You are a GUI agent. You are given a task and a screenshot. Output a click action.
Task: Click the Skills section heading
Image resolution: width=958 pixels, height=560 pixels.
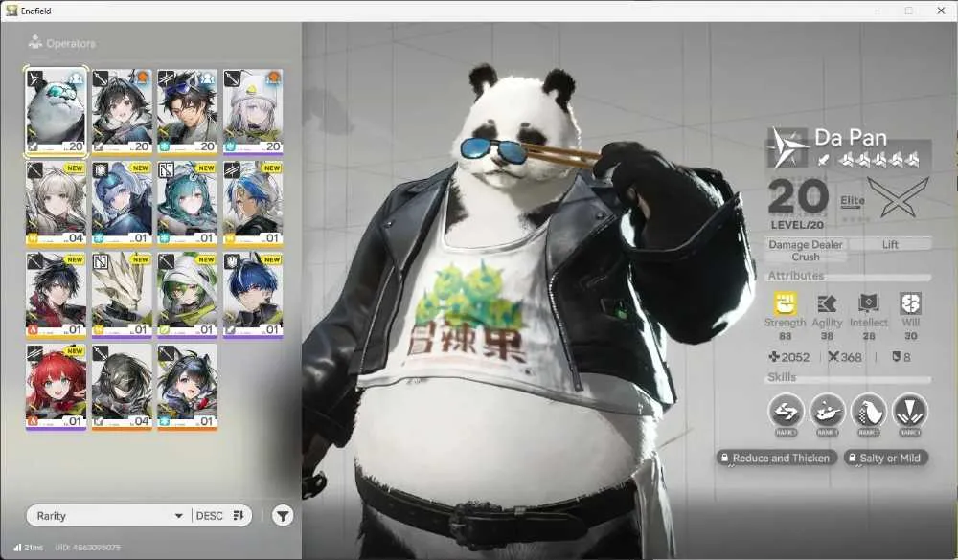pos(782,377)
